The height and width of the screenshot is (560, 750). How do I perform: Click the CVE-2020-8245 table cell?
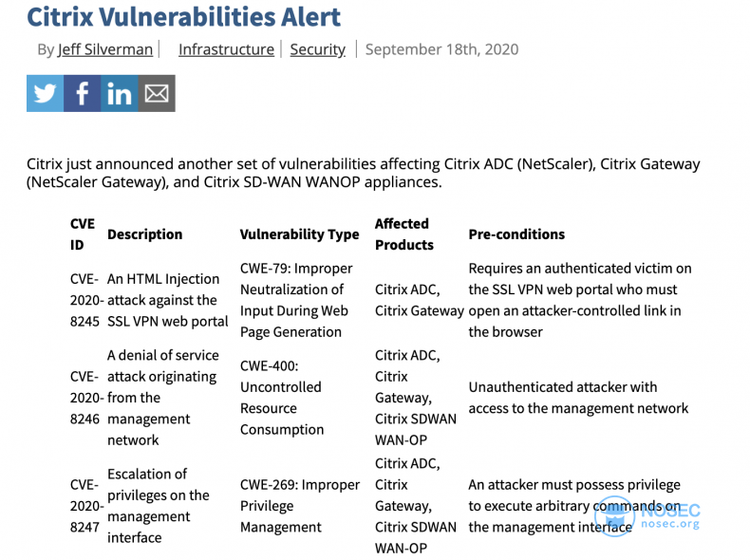[86, 300]
